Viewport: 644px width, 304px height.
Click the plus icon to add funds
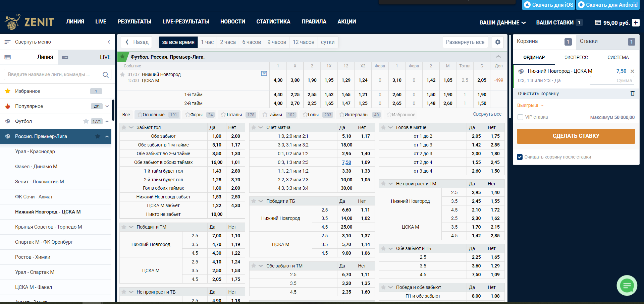[x=636, y=22]
